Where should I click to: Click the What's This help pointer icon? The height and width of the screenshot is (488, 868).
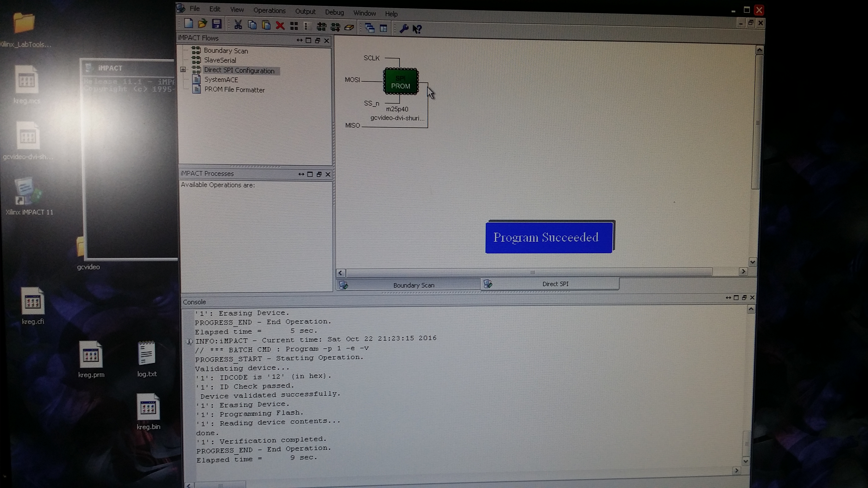point(417,29)
